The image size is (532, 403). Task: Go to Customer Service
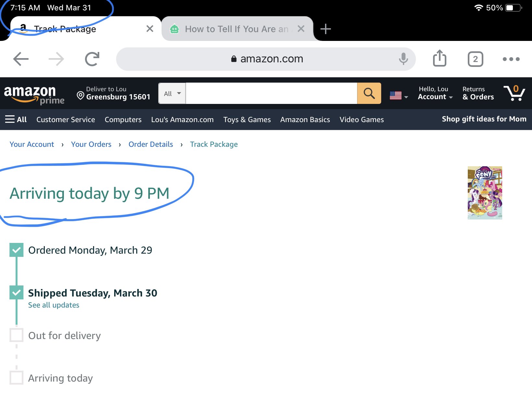point(66,120)
